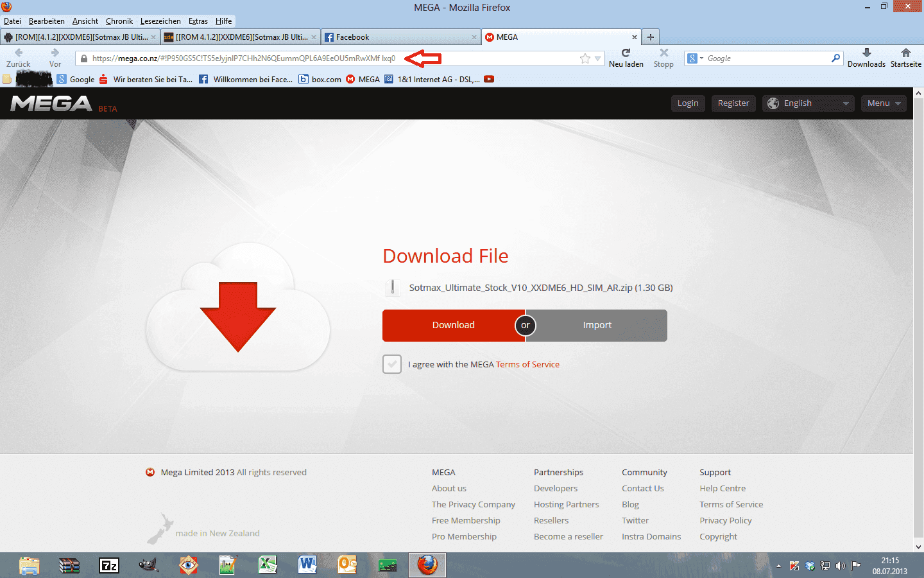Open File Explorer from the taskbar
Viewport: 924px width, 578px height.
coord(30,565)
